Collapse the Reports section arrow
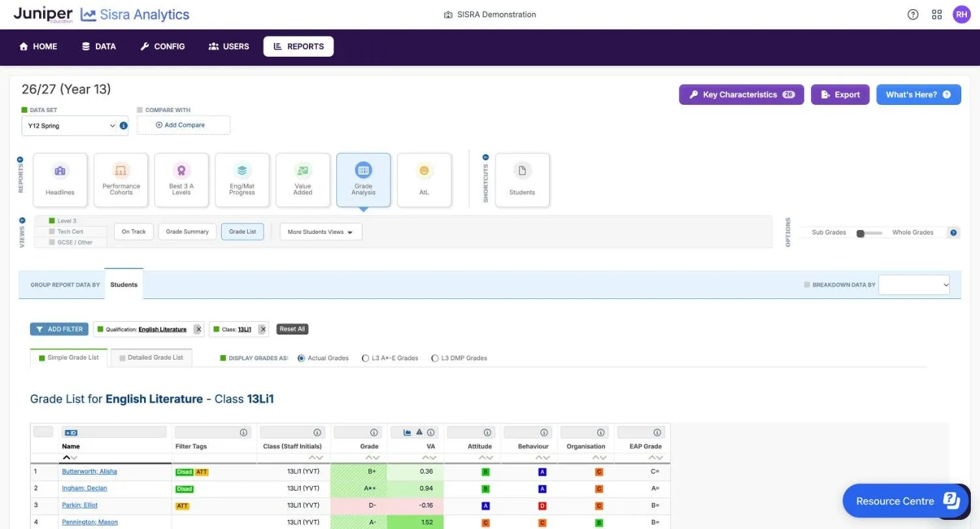The image size is (980, 529). [x=20, y=160]
